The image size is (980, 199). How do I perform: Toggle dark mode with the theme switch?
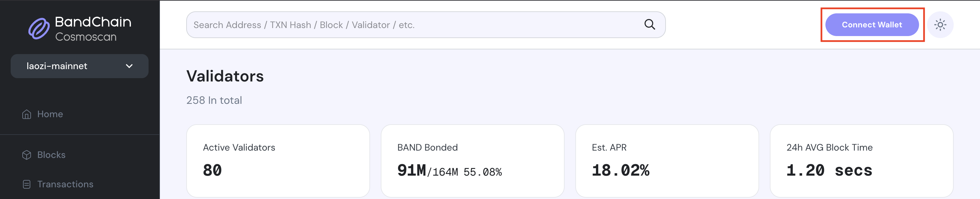[x=940, y=24]
